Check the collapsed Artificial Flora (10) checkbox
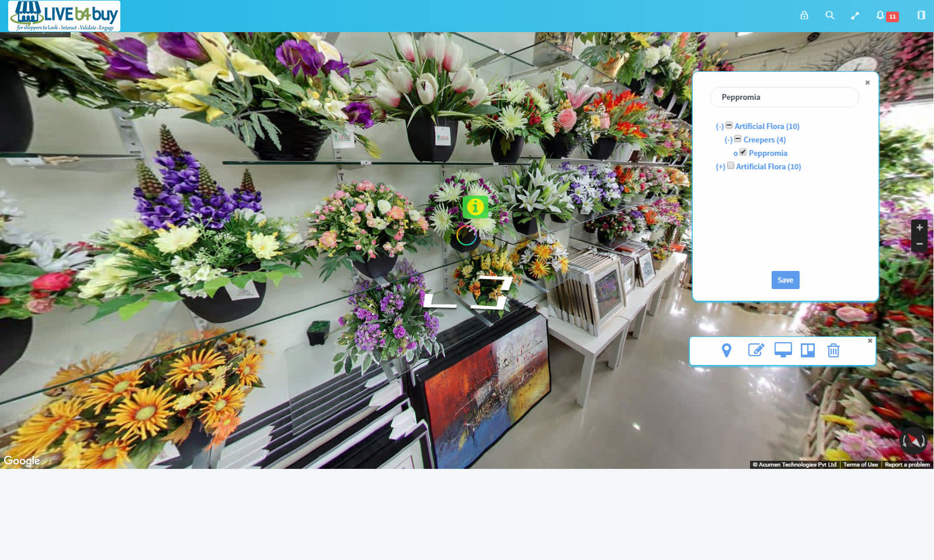 [731, 165]
